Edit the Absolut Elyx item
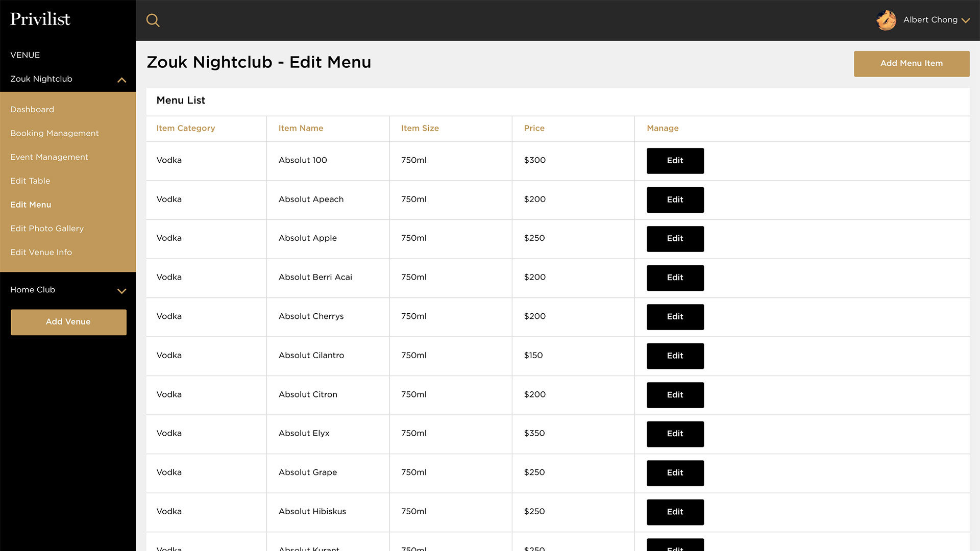 click(x=675, y=434)
